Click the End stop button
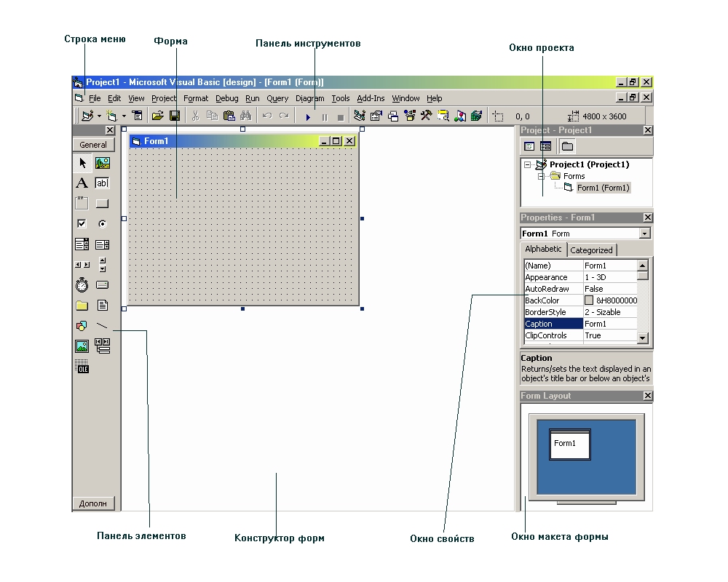Screen dimensions: 728x582 tap(340, 118)
